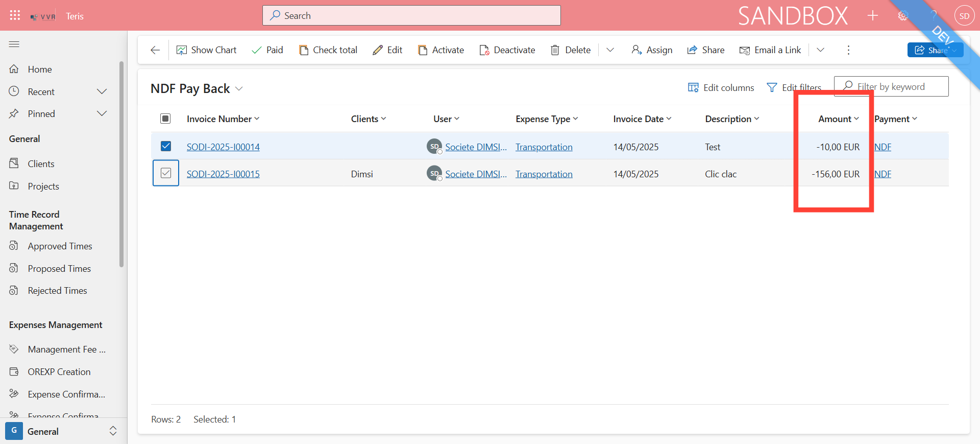Viewport: 980px width, 444px height.
Task: Click inside the global Search box
Action: click(x=411, y=15)
